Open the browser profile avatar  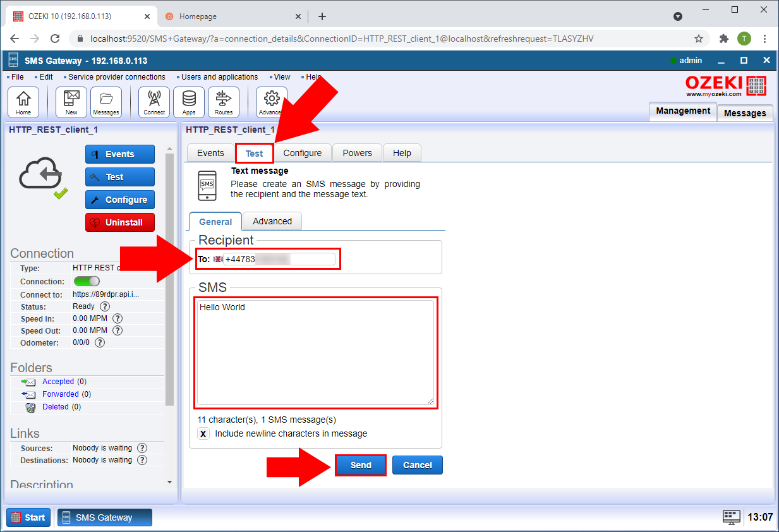(x=744, y=39)
